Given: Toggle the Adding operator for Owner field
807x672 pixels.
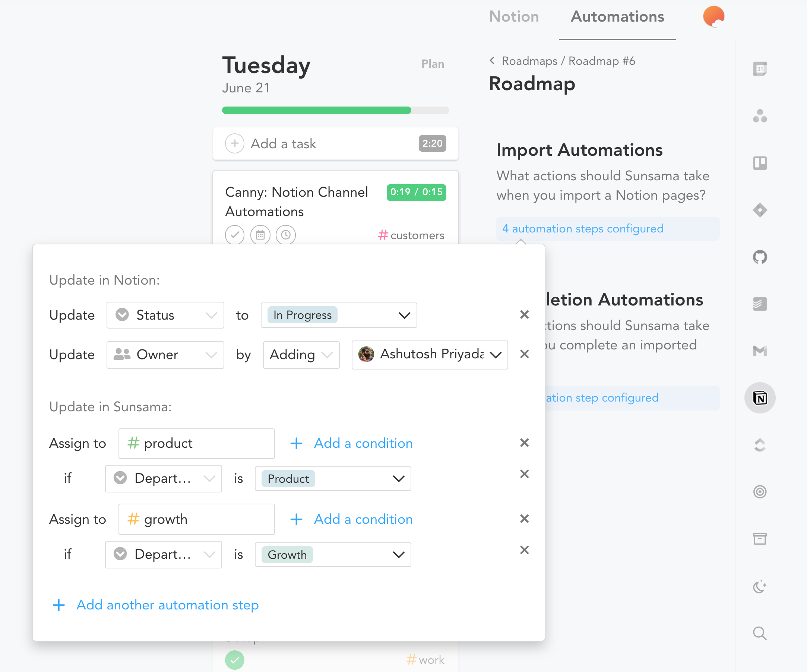Looking at the screenshot, I should (301, 354).
